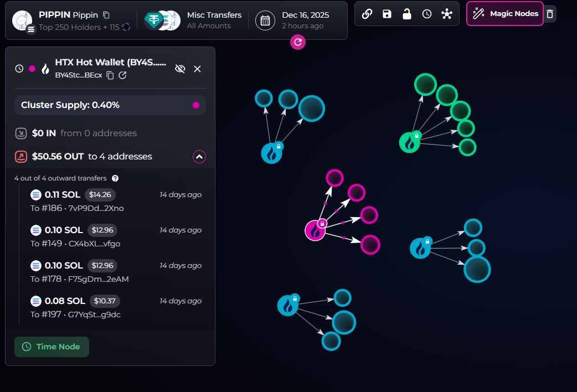
Task: Hide the HTX Hot Wallet node
Action: [179, 69]
